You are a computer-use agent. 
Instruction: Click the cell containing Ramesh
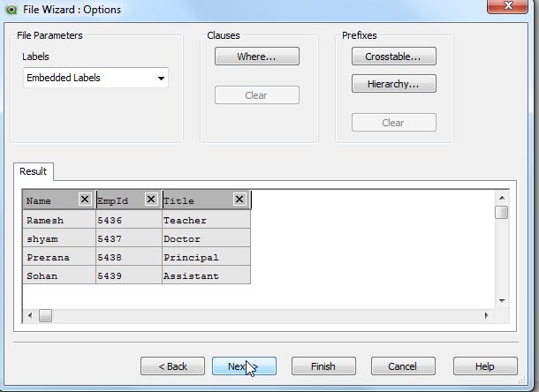pos(59,220)
